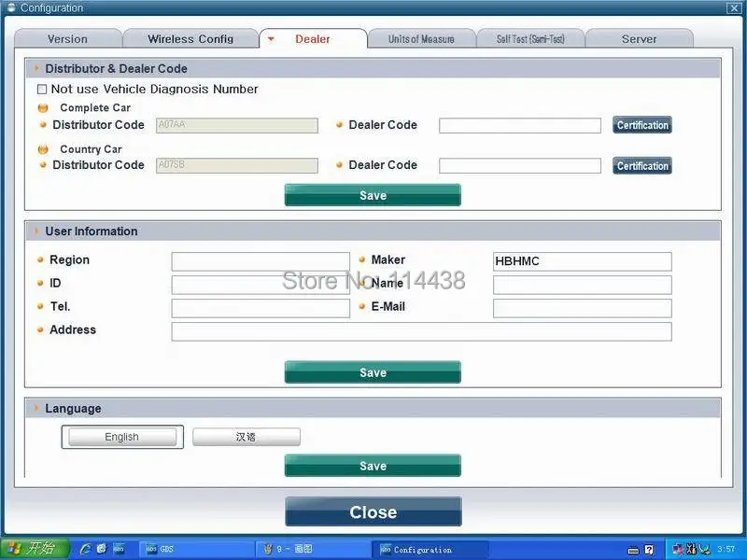Close the Configuration dialog with the Close button
Viewport: 747px width, 560px height.
[373, 511]
